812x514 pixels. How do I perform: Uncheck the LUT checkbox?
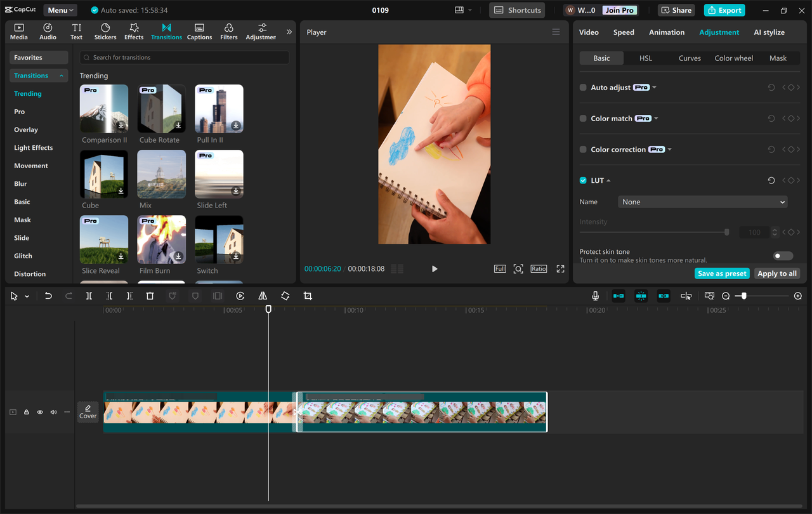[582, 180]
